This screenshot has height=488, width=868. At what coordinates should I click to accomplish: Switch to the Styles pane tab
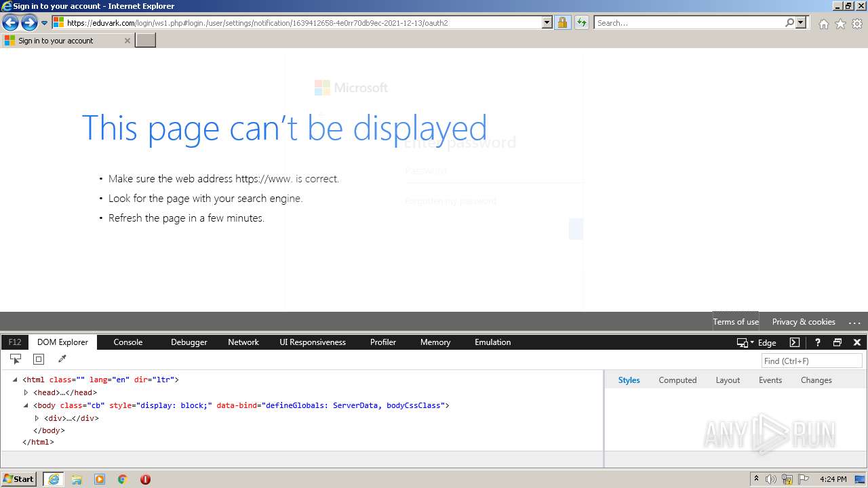click(x=629, y=380)
